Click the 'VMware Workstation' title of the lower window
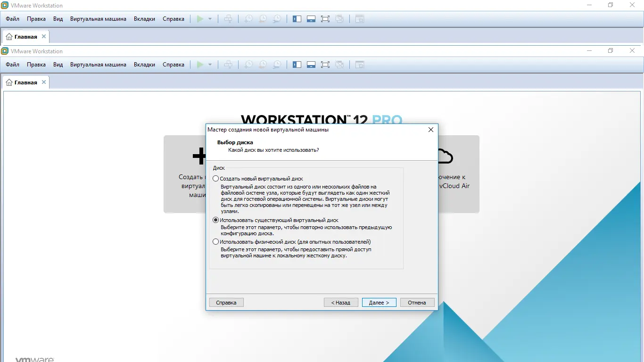 [37, 51]
